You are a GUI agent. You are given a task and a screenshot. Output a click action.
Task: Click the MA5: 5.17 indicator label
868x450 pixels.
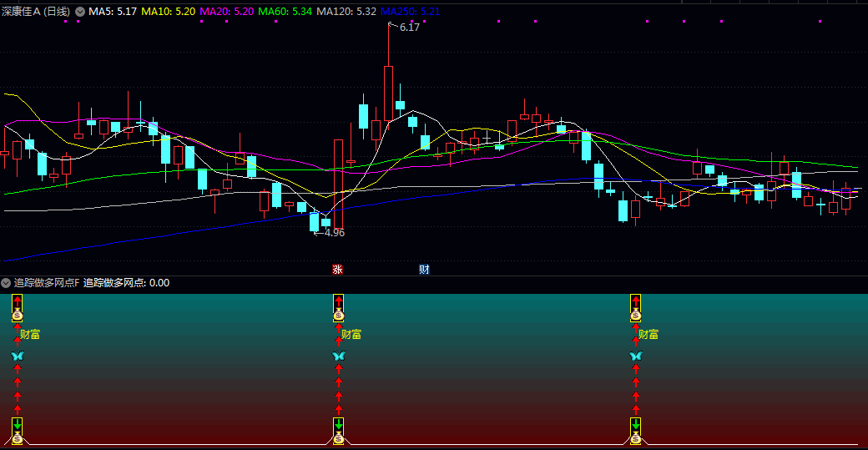click(113, 11)
